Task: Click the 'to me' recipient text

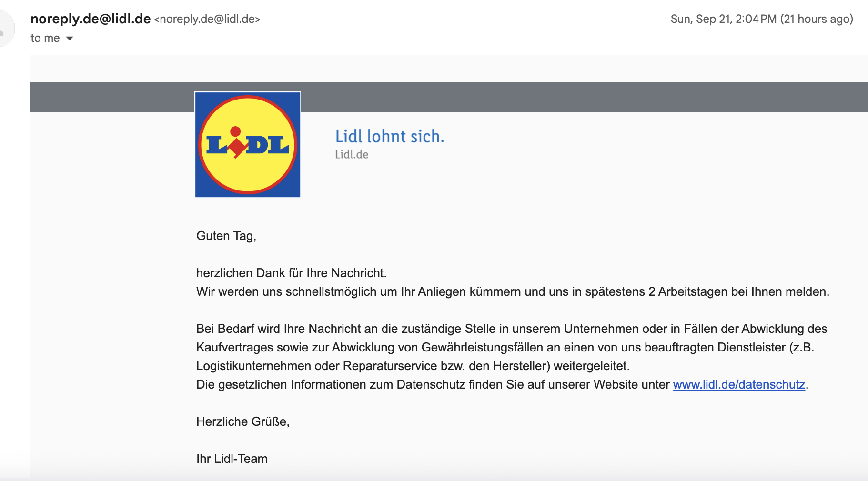Action: pyautogui.click(x=45, y=38)
